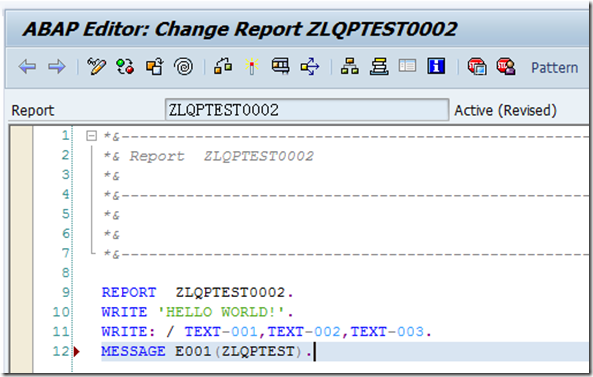Screen dimensions: 593x377
Task: Click TEXT-003 on line 11
Action: [x=387, y=332]
